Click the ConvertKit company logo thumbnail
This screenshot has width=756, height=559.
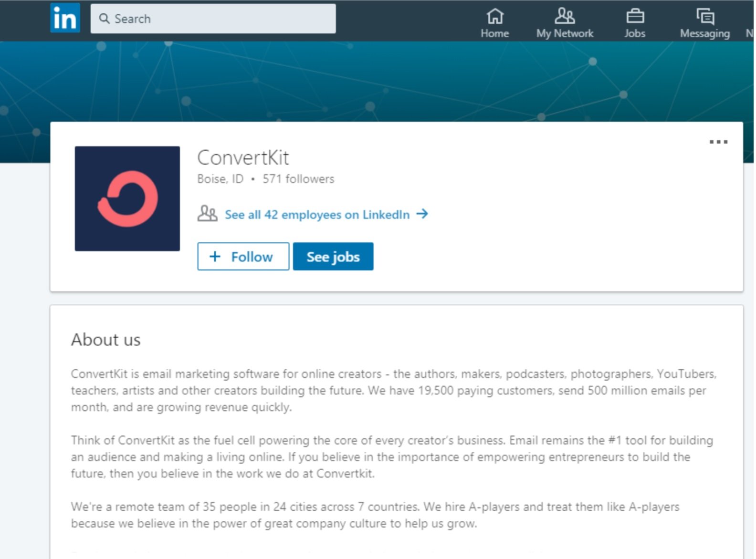pyautogui.click(x=127, y=198)
